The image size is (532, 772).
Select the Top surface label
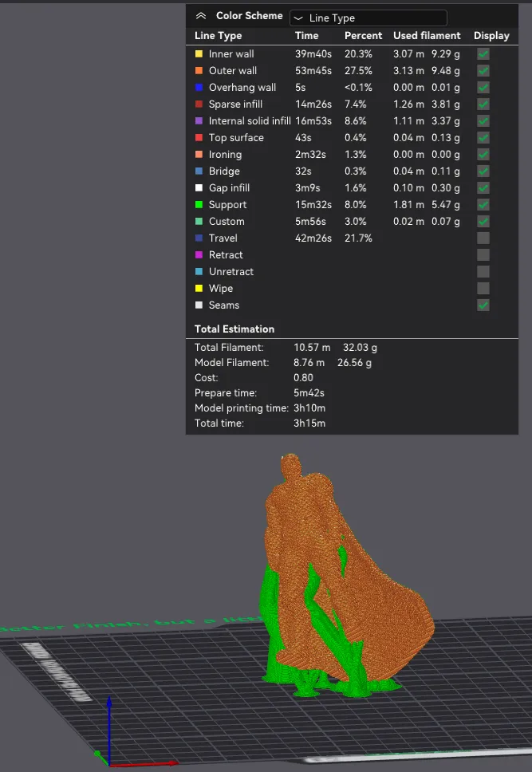236,138
